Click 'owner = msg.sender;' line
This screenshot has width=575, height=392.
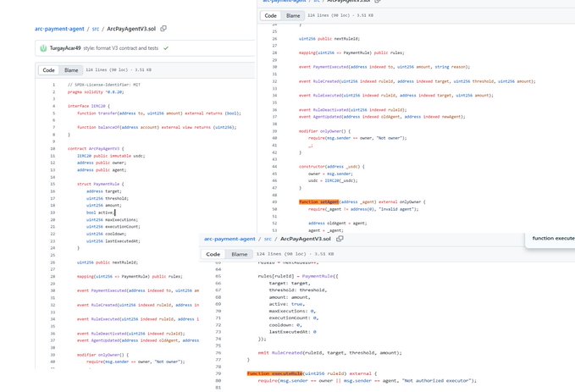click(x=330, y=174)
